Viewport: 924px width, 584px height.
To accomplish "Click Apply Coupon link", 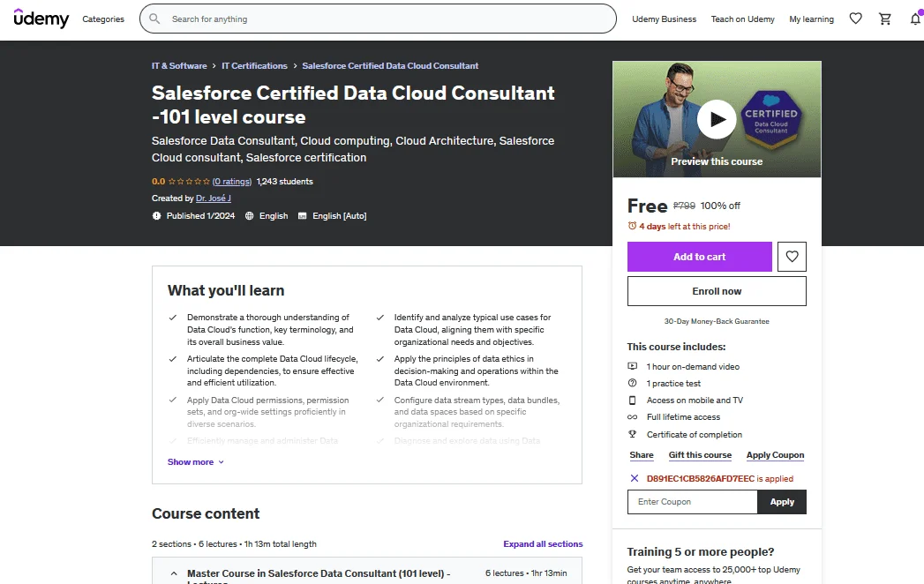I will (775, 455).
